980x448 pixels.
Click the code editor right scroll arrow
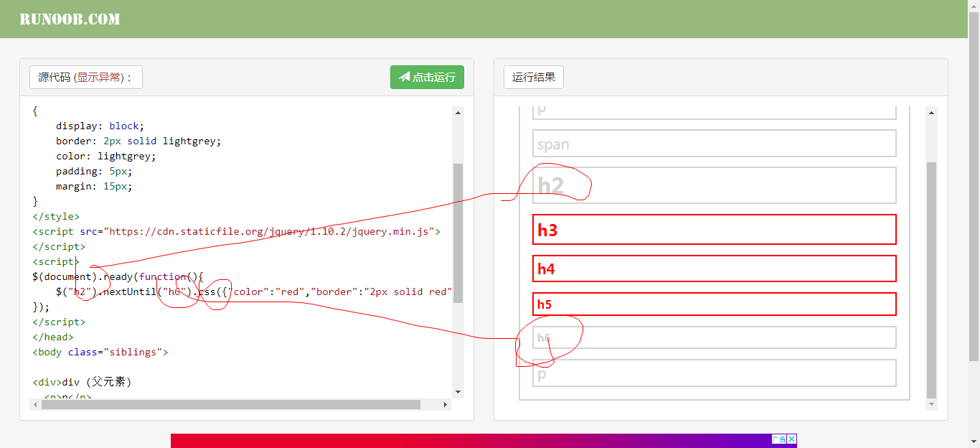tap(446, 404)
